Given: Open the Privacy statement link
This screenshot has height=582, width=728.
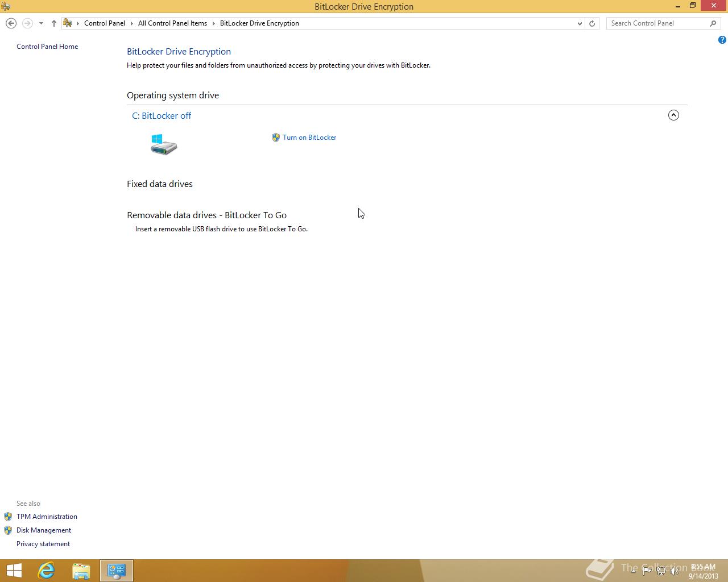Looking at the screenshot, I should [43, 544].
